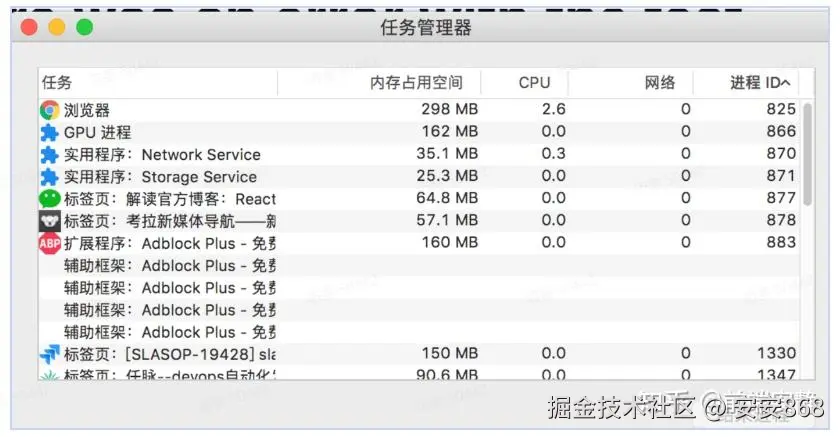Click the GPU process puzzle icon

pyautogui.click(x=49, y=132)
